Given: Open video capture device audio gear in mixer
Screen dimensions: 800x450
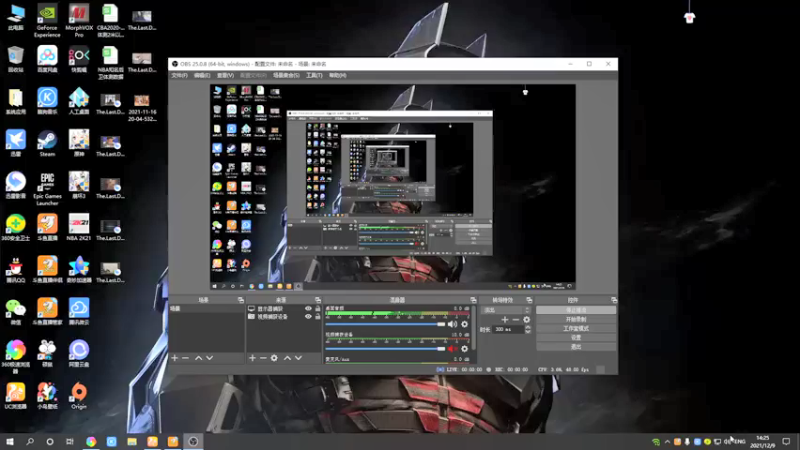Looking at the screenshot, I should click(x=464, y=349).
